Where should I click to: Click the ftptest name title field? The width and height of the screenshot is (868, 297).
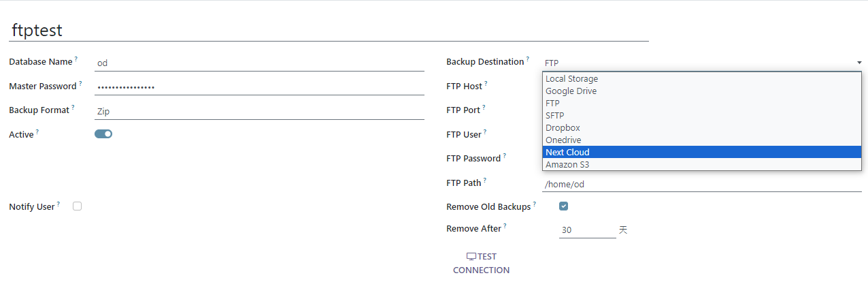click(x=327, y=31)
